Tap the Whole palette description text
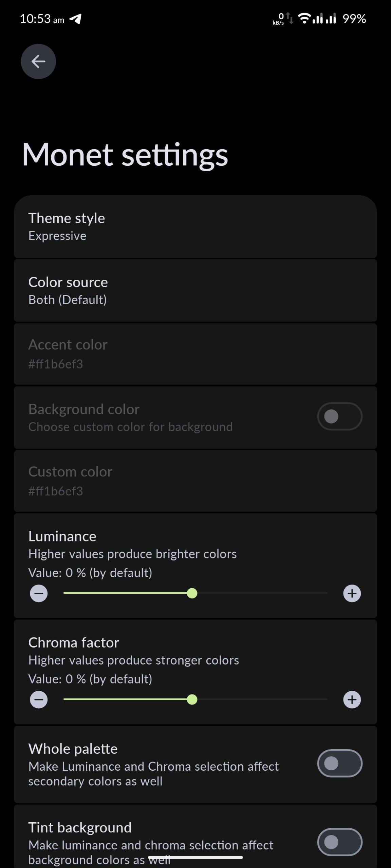Image resolution: width=391 pixels, height=868 pixels. coord(153,774)
